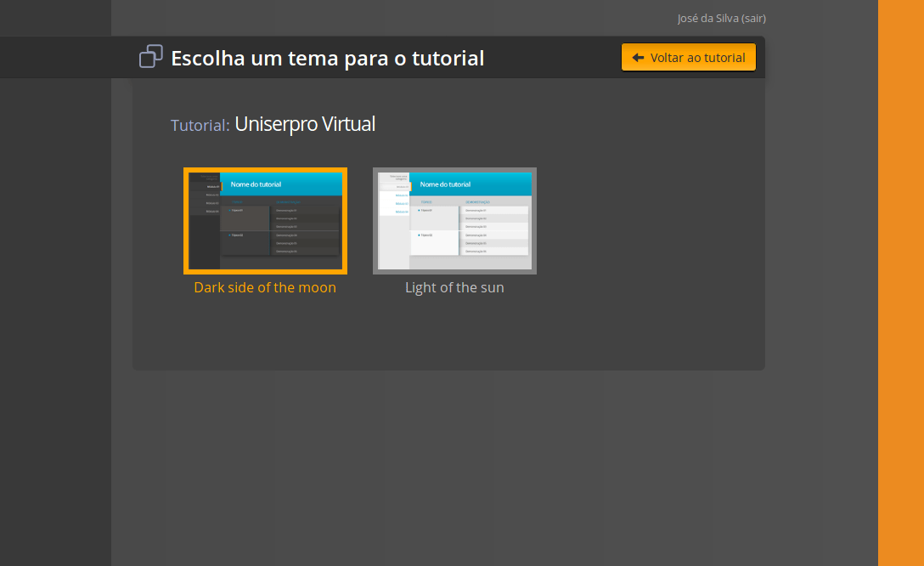
Task: Click the Demonstração list in dark theme preview
Action: click(x=304, y=229)
